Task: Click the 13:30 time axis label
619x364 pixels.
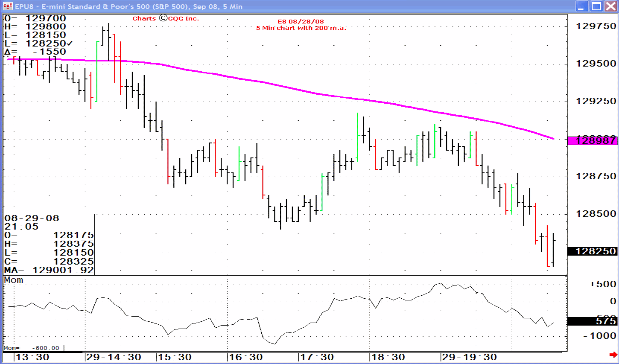Action: [x=32, y=357]
